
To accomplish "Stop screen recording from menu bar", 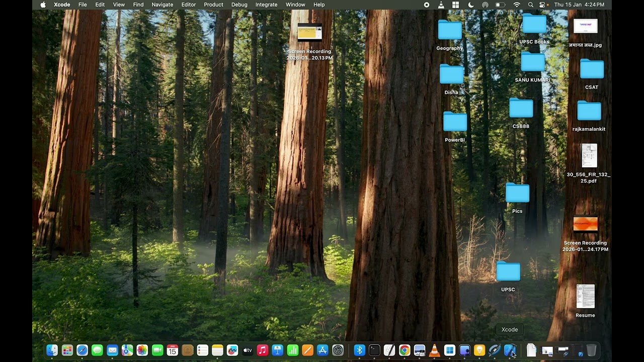I will coord(427,5).
